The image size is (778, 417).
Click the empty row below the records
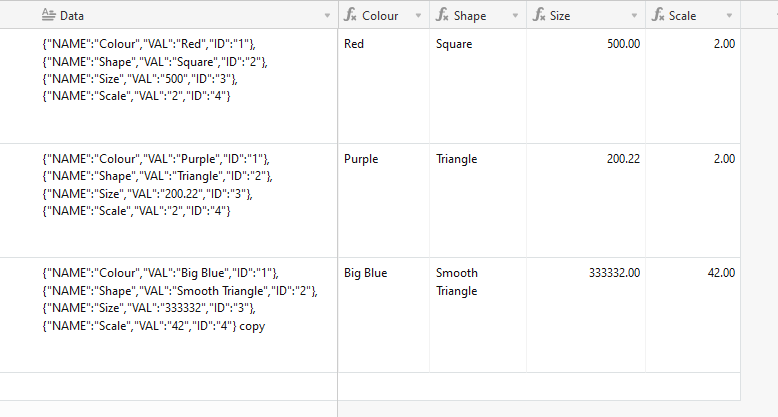pyautogui.click(x=370, y=387)
